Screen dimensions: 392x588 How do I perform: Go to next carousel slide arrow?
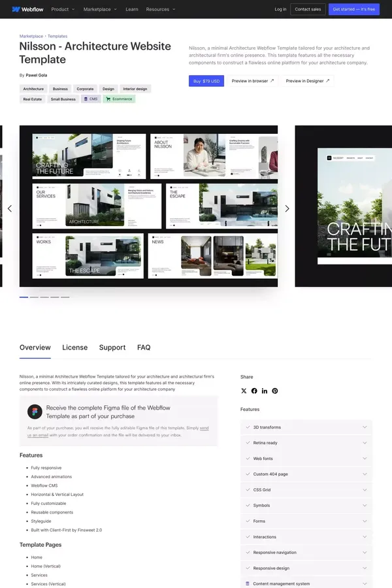tap(287, 208)
